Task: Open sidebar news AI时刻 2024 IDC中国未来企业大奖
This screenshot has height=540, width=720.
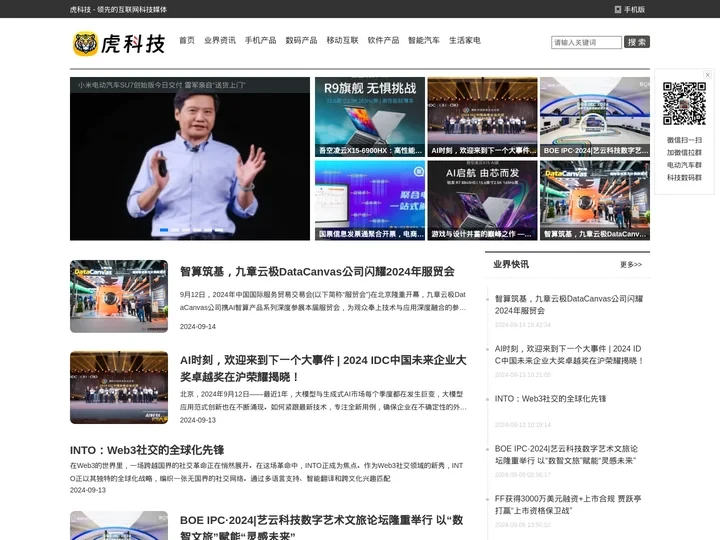Action: (x=568, y=354)
